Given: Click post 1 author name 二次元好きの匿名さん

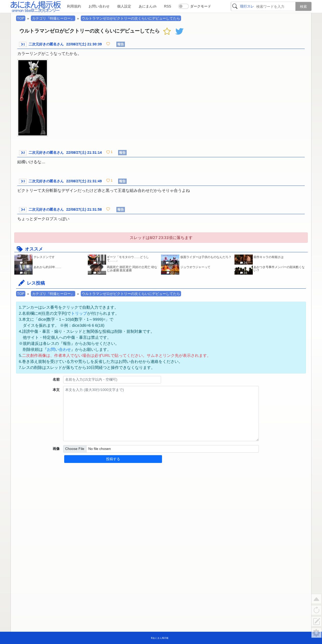Looking at the screenshot, I should pyautogui.click(x=46, y=44).
